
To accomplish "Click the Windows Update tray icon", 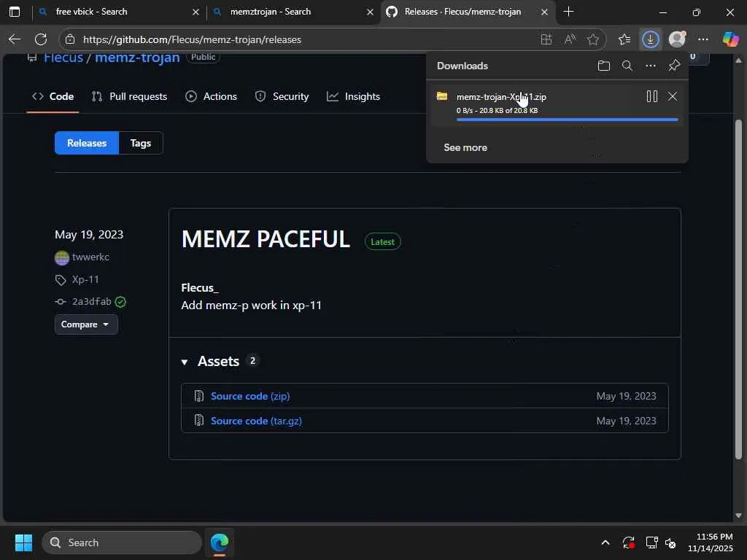I will click(628, 542).
